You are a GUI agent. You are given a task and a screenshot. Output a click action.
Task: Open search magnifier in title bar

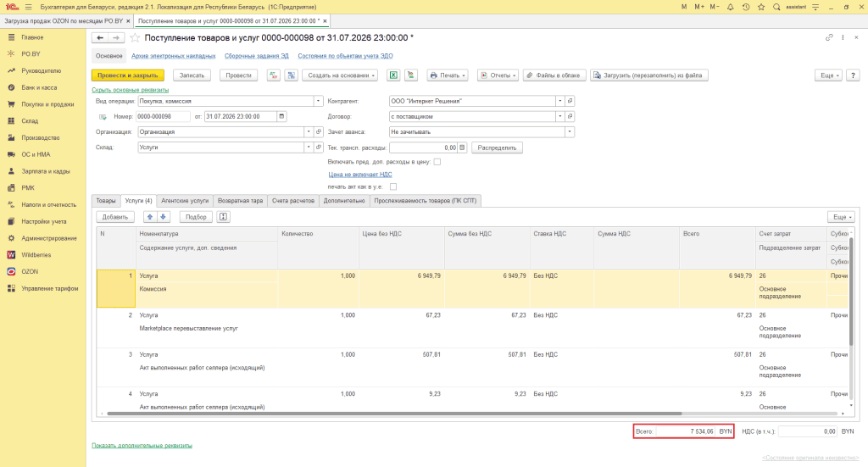tap(776, 7)
